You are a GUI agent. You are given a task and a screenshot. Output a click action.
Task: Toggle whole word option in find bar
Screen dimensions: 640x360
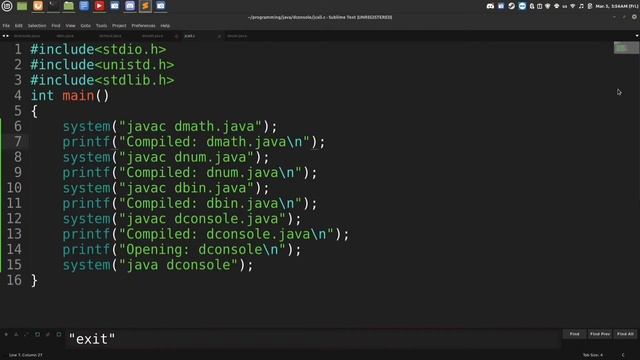(x=27, y=334)
